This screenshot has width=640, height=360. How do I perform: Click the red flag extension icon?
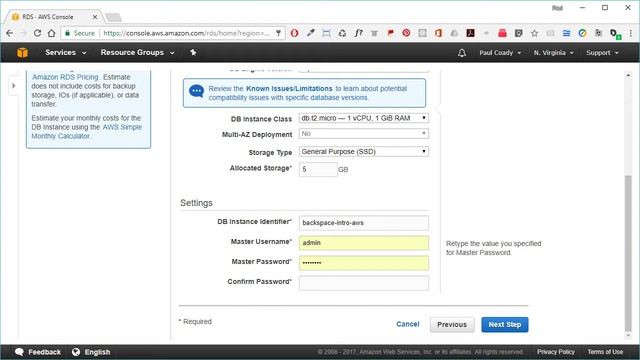tap(390, 33)
